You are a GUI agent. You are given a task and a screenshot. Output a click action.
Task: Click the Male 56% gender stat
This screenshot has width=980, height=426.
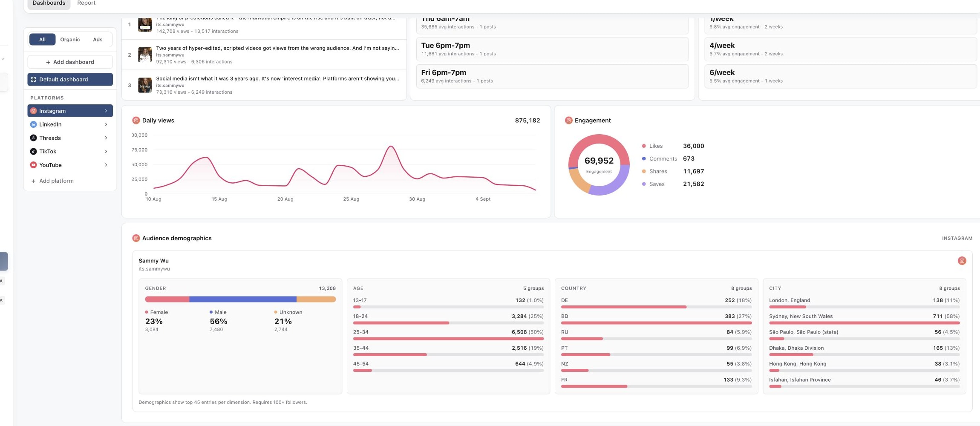(x=218, y=321)
